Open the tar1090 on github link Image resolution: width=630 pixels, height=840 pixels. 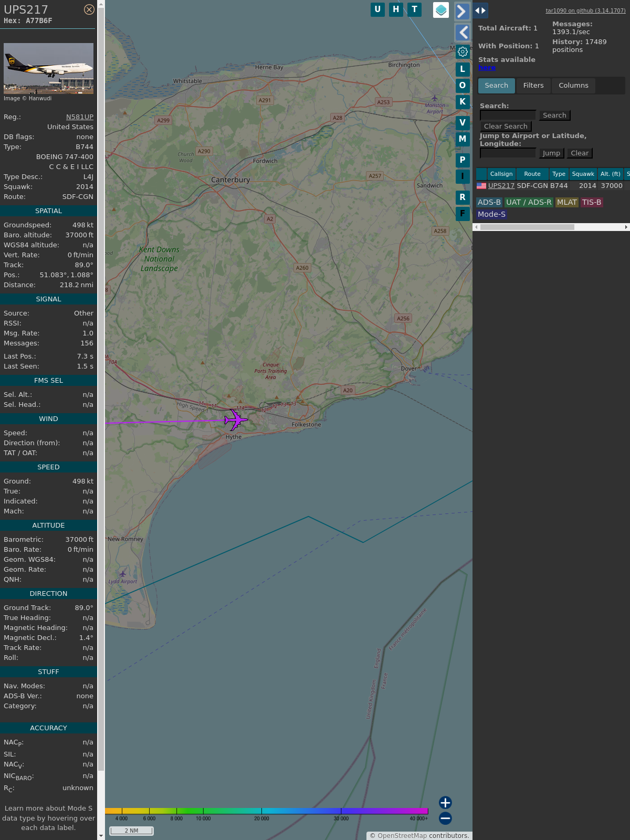(x=585, y=10)
